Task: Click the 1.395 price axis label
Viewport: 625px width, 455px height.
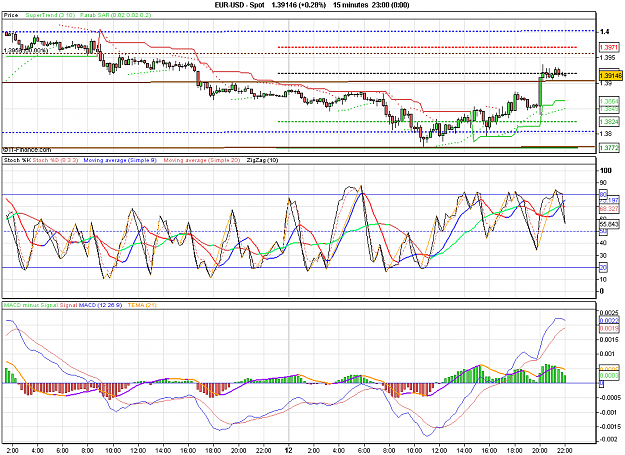Action: tap(607, 58)
